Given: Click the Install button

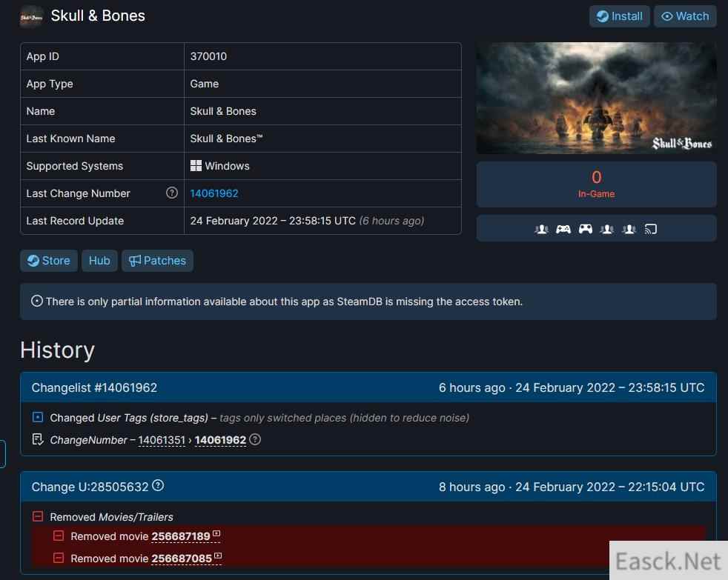Looking at the screenshot, I should point(619,16).
